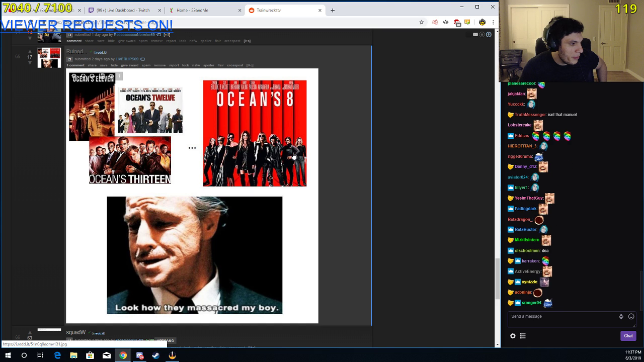Open chat settings gear

(x=513, y=336)
